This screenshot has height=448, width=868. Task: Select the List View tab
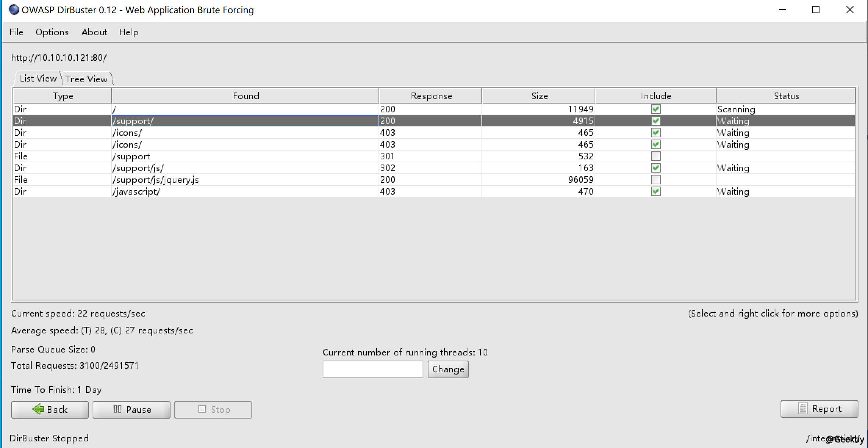[x=38, y=78]
